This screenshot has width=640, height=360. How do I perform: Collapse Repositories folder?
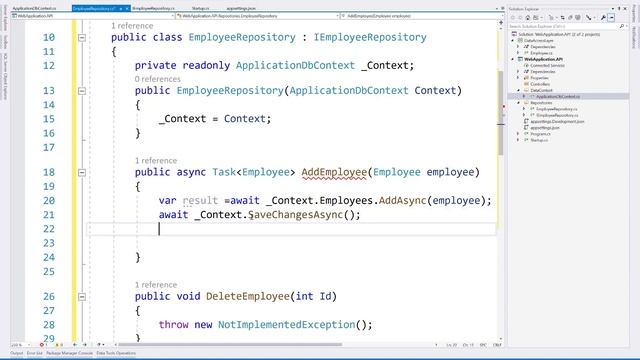click(518, 103)
